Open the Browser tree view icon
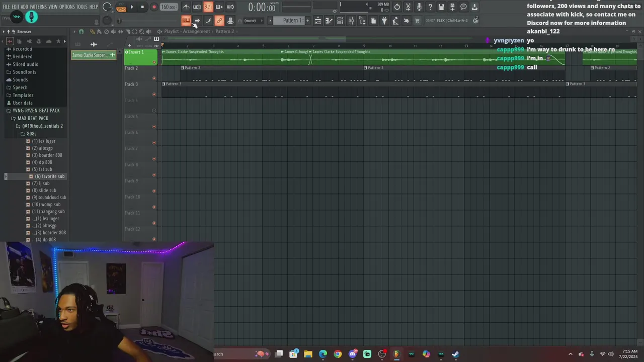 [x=362, y=21]
